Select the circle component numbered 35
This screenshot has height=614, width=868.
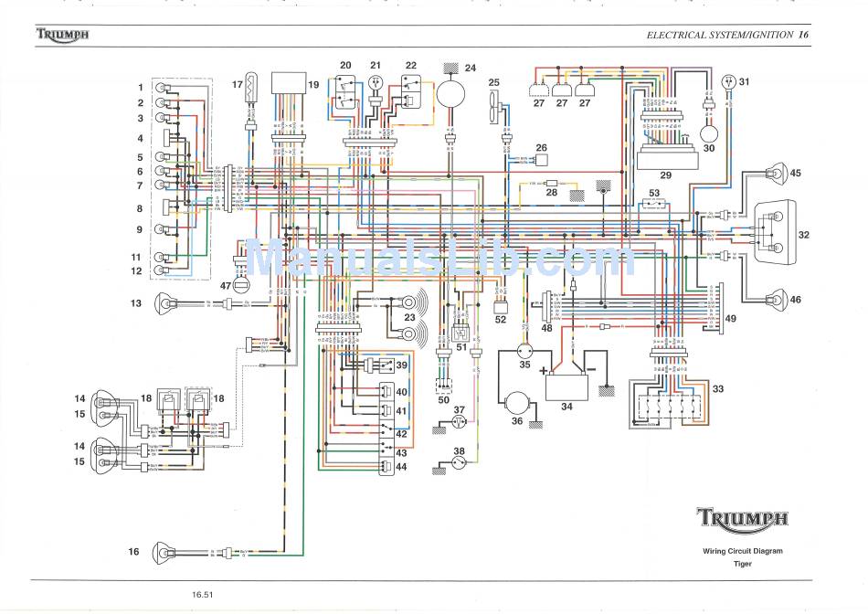pyautogui.click(x=524, y=351)
